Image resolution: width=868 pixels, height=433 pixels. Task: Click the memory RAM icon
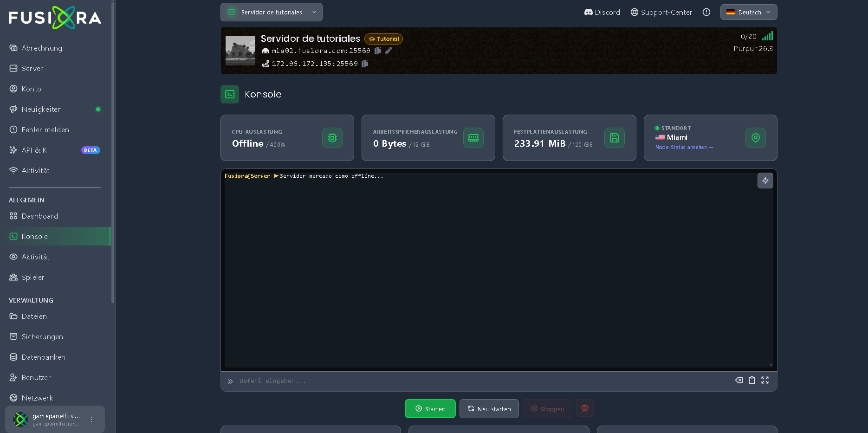click(473, 138)
